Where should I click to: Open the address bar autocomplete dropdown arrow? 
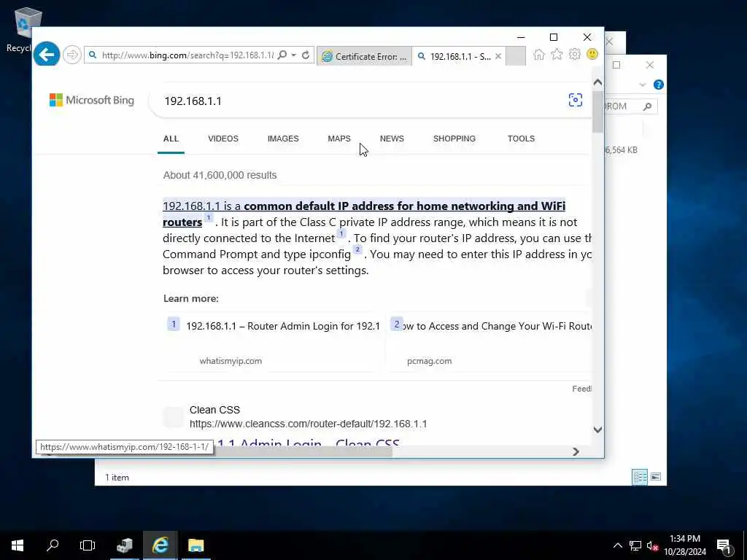coord(294,55)
